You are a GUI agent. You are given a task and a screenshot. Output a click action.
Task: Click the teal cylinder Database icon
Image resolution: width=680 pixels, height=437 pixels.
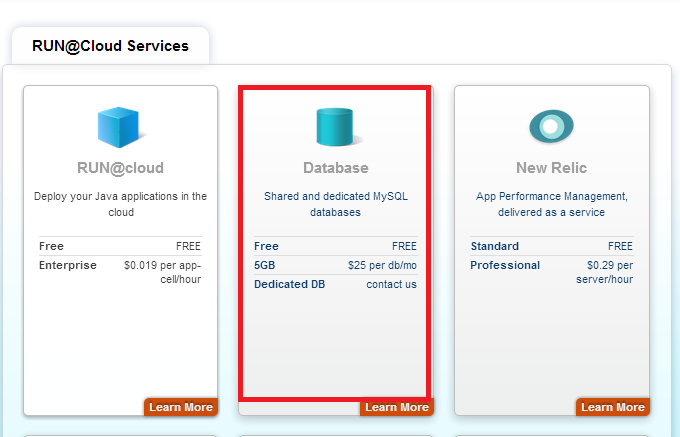(x=337, y=126)
